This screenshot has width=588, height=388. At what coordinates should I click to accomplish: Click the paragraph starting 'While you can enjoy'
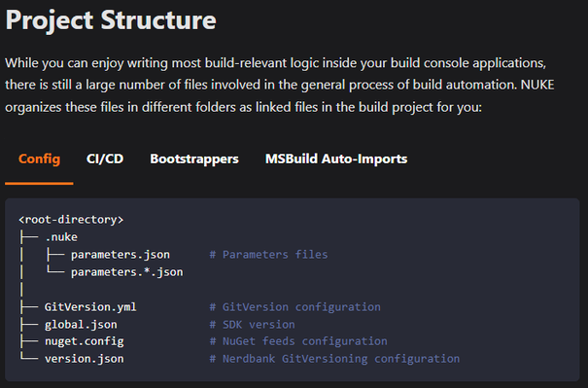coord(280,85)
